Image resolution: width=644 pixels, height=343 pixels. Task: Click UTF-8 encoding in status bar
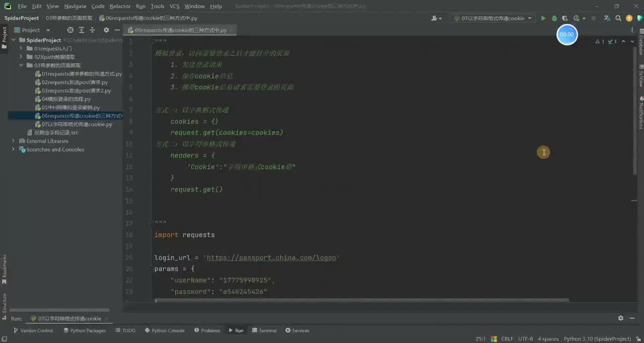[x=525, y=339]
